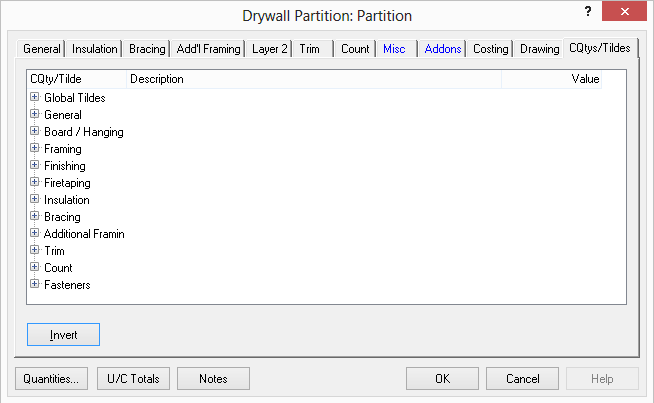Switch to the General tab
The width and height of the screenshot is (654, 403).
(x=42, y=49)
